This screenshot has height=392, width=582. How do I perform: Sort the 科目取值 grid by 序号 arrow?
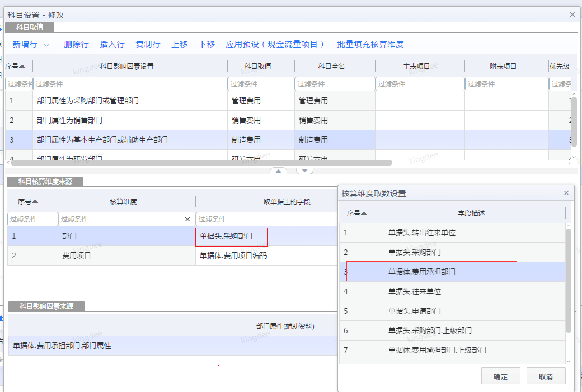[x=22, y=66]
